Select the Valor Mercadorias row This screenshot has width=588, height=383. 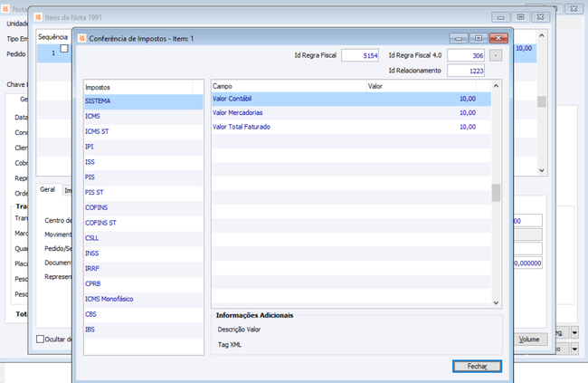pos(351,113)
